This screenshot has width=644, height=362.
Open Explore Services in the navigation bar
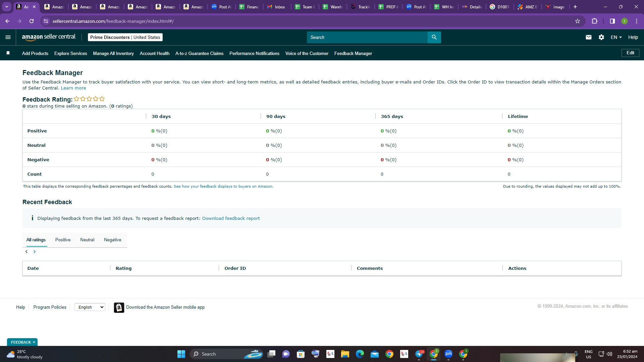[70, 53]
